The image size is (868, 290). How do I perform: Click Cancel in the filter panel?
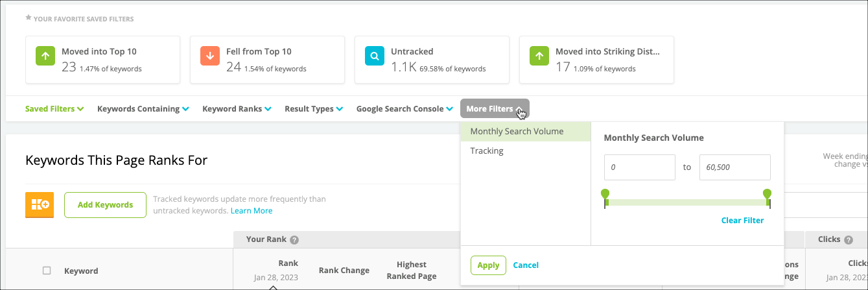(526, 265)
